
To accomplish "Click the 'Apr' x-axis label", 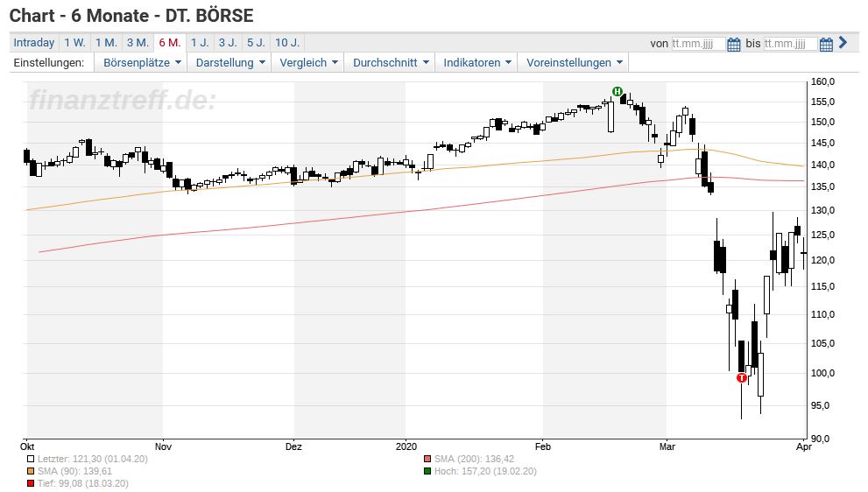I will click(x=804, y=446).
